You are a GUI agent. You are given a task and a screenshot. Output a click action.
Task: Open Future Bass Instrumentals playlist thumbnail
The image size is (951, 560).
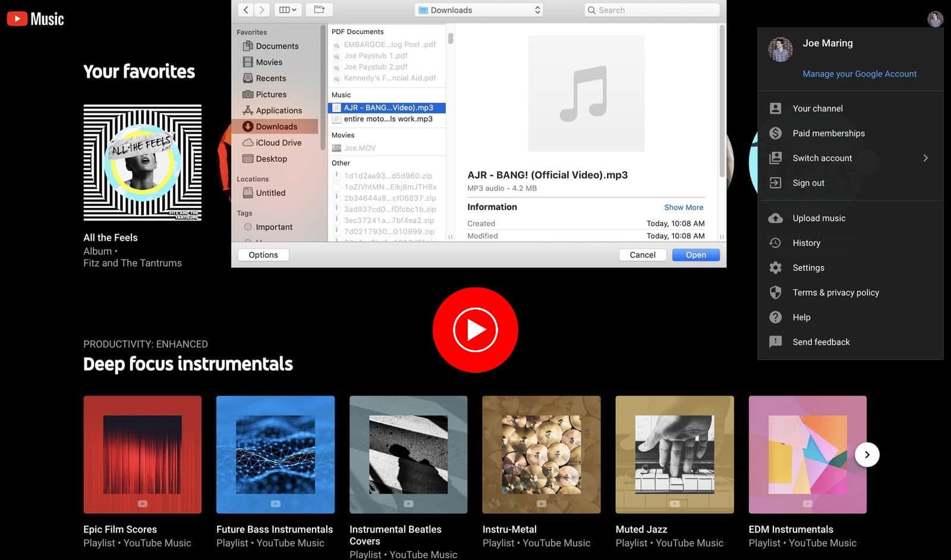[x=275, y=455]
